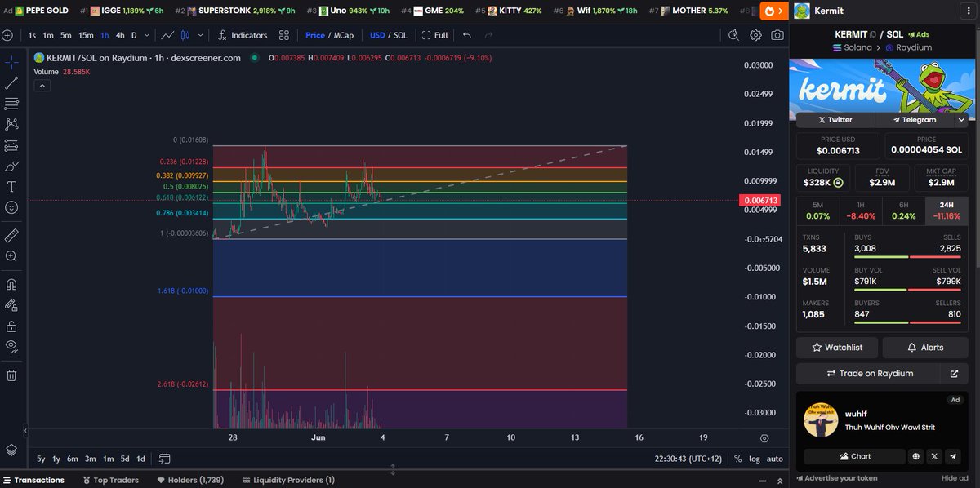Screen dimensions: 980x488
Task: Select the ruler measure tool
Action: [x=11, y=235]
